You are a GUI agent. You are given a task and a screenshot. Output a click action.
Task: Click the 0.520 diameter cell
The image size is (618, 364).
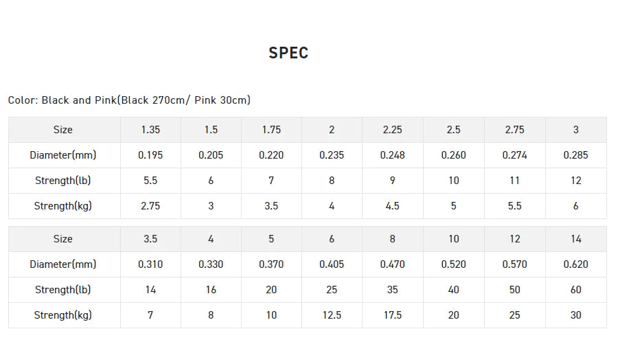pos(453,264)
